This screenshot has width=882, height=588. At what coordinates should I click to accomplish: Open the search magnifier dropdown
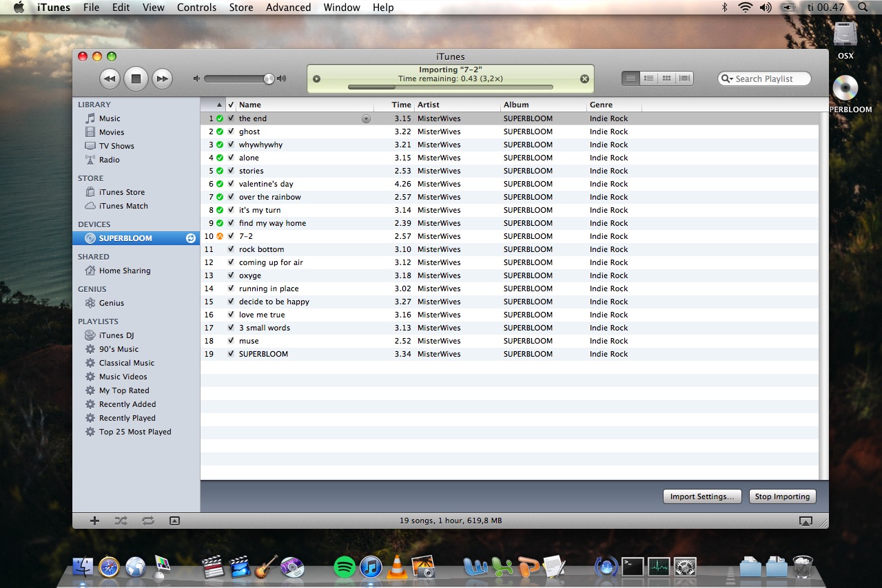(727, 79)
